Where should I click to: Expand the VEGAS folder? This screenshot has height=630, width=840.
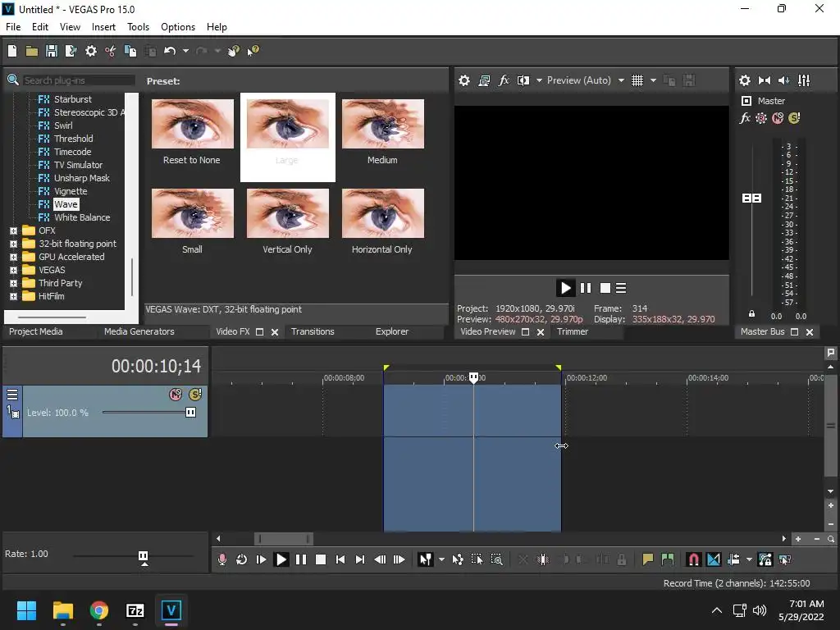click(x=13, y=270)
